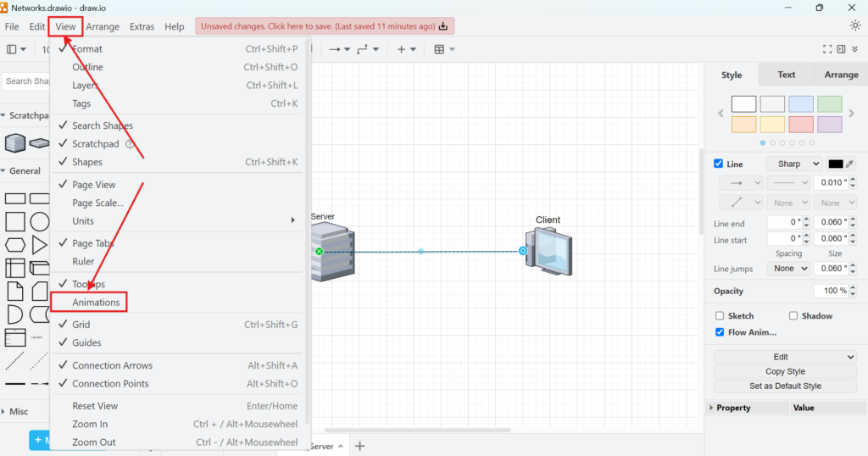The image size is (868, 456).
Task: Enable the Sketch checkbox
Action: 720,316
